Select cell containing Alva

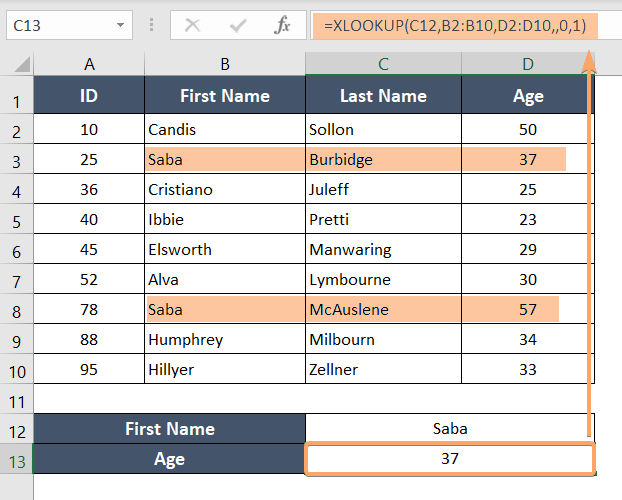pyautogui.click(x=225, y=279)
